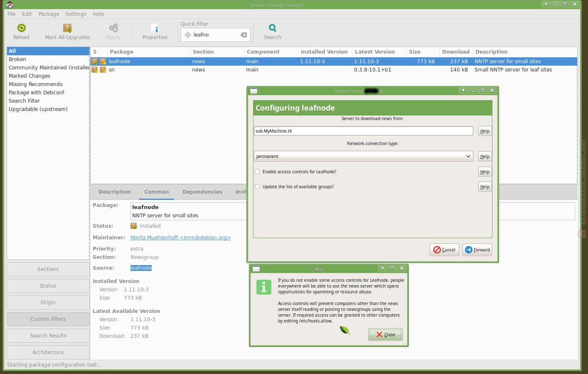This screenshot has width=588, height=374.
Task: Click the sn row status icon
Action: click(x=95, y=70)
